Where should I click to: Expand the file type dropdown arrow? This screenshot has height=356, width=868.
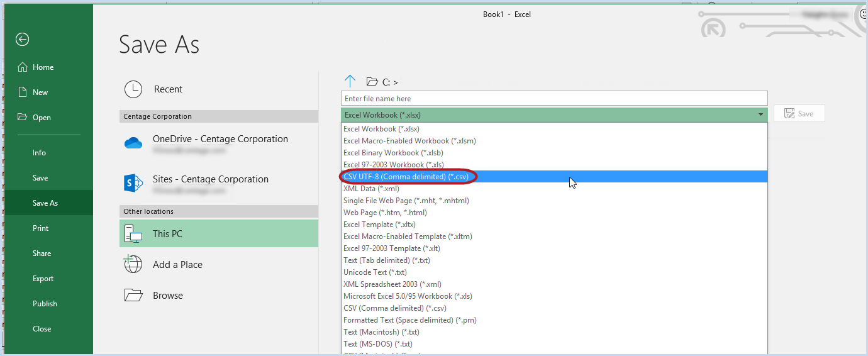pyautogui.click(x=760, y=114)
